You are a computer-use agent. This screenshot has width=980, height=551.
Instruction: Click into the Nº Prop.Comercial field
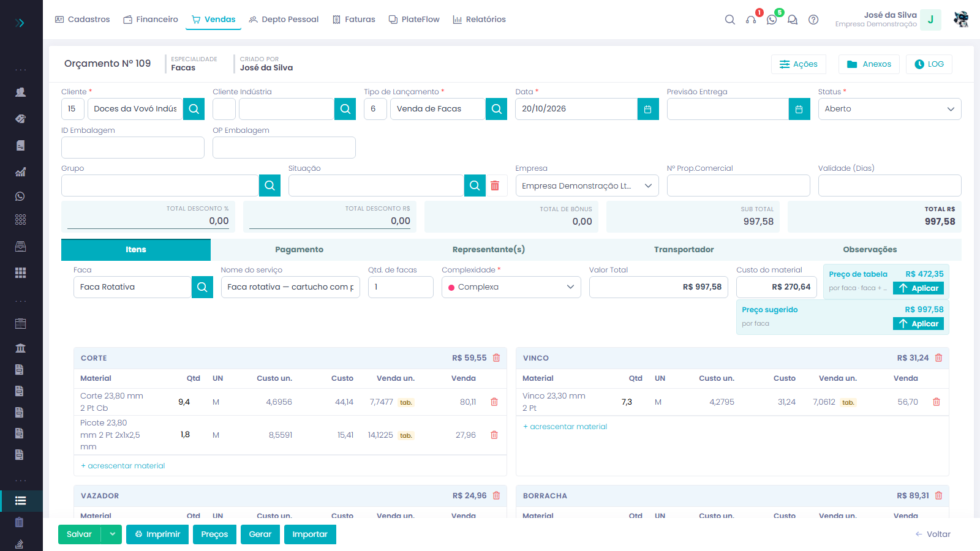(x=738, y=186)
